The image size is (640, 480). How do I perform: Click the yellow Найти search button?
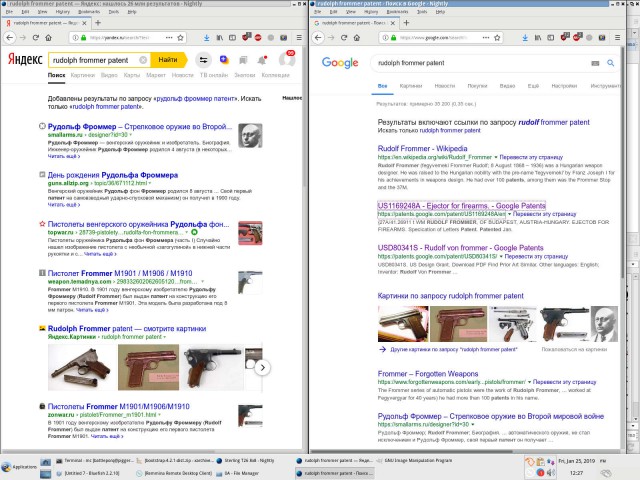click(x=168, y=60)
